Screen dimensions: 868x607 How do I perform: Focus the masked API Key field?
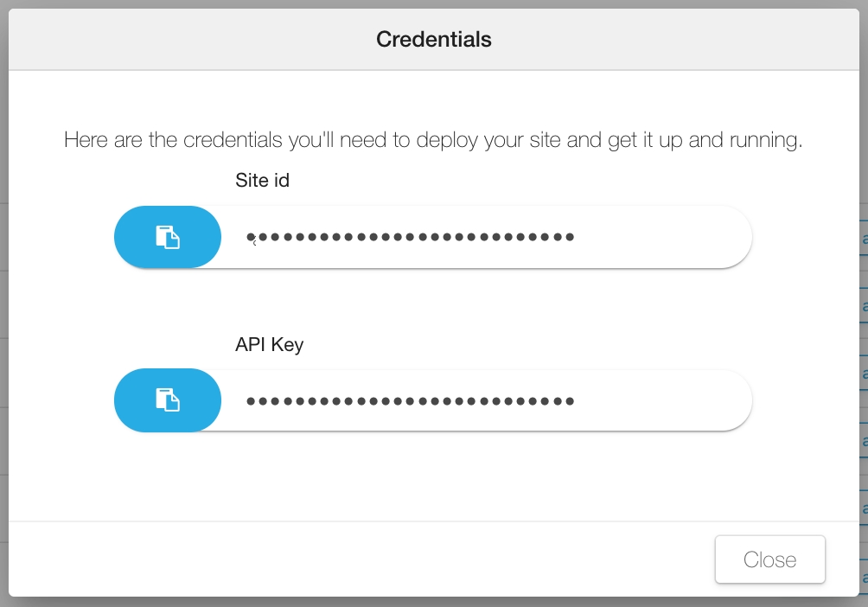click(484, 399)
